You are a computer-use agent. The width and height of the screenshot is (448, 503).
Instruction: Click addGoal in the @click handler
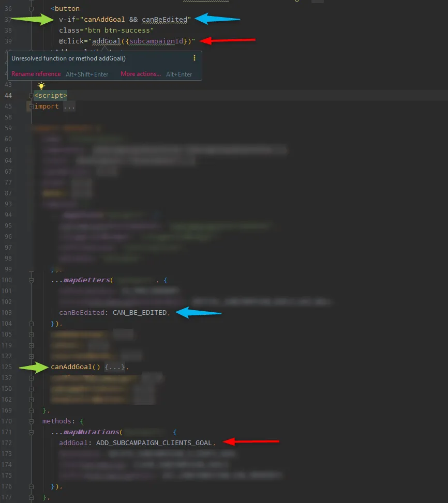point(107,41)
